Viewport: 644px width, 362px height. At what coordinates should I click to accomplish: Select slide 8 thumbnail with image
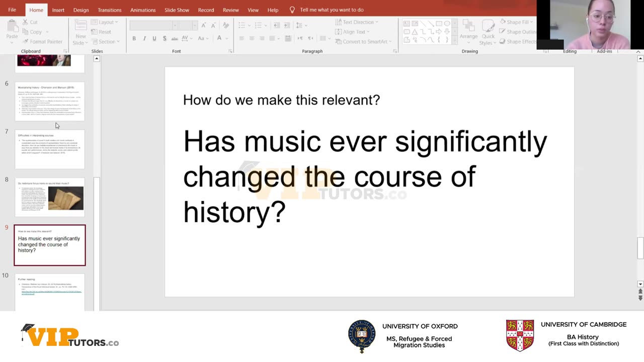pyautogui.click(x=50, y=197)
